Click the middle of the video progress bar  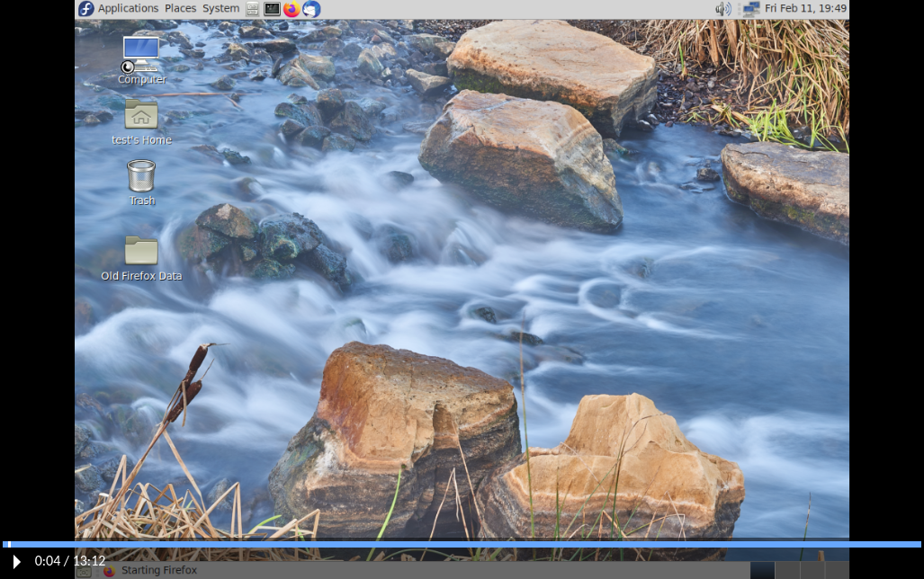coord(462,544)
